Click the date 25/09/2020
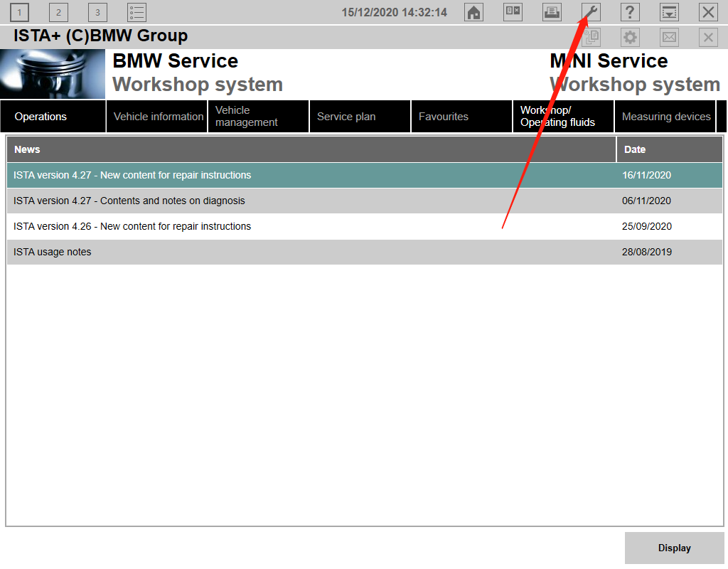Screen dimensions: 728x569 click(x=647, y=226)
